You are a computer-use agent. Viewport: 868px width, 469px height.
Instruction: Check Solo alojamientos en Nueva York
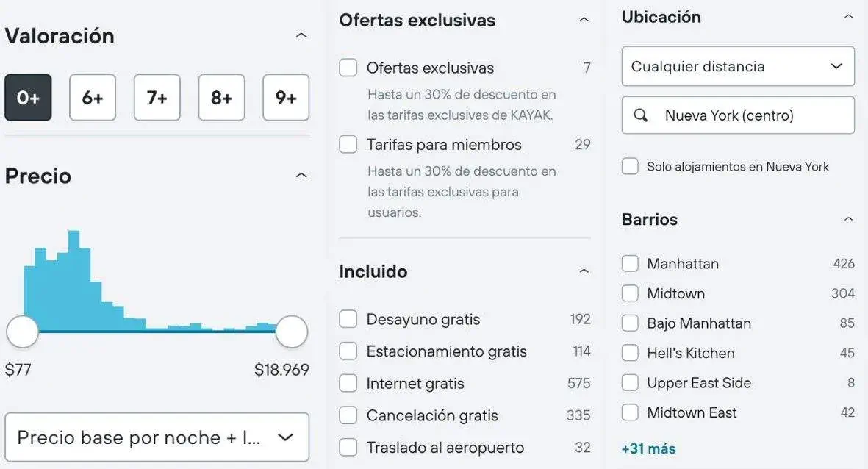coord(630,166)
